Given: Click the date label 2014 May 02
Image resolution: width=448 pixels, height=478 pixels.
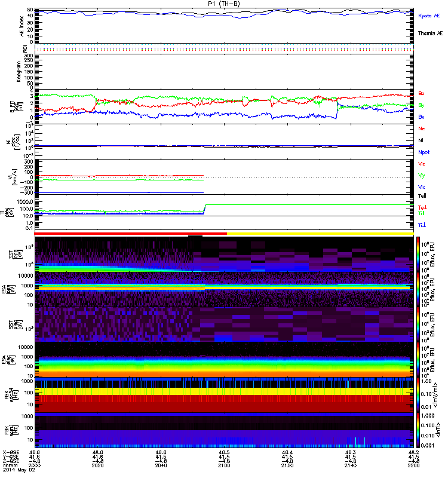Looking at the screenshot, I should pyautogui.click(x=19, y=470).
